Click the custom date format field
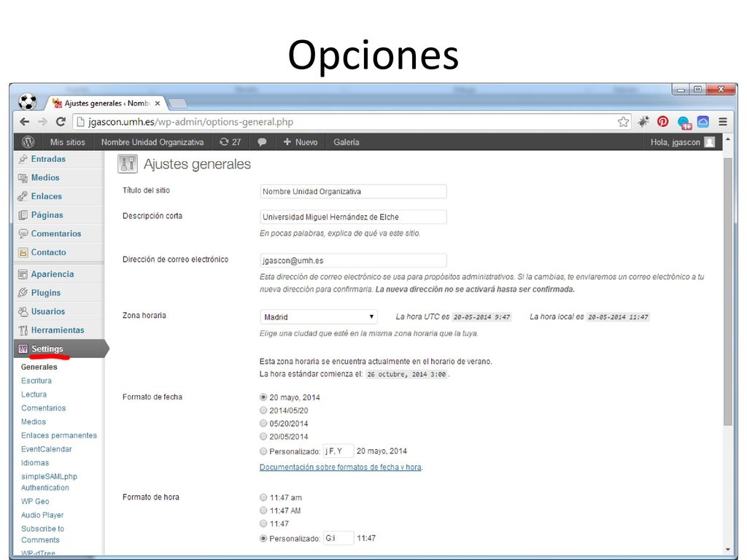This screenshot has height=560, width=747. [x=338, y=451]
